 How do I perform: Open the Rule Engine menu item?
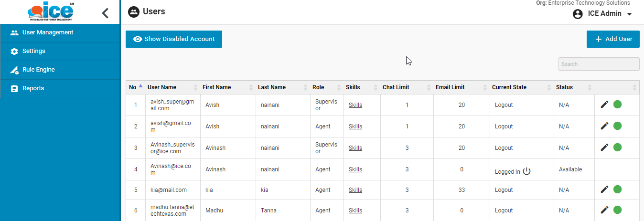(x=39, y=70)
